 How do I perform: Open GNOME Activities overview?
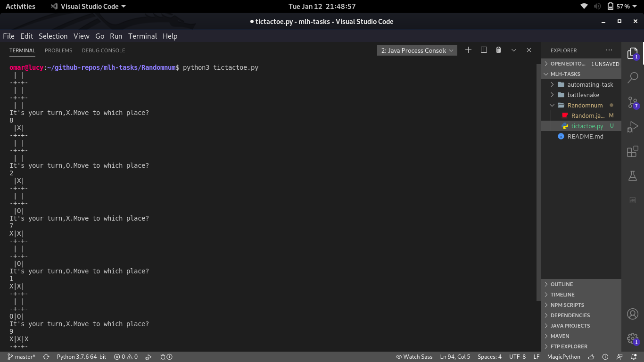[x=20, y=7]
